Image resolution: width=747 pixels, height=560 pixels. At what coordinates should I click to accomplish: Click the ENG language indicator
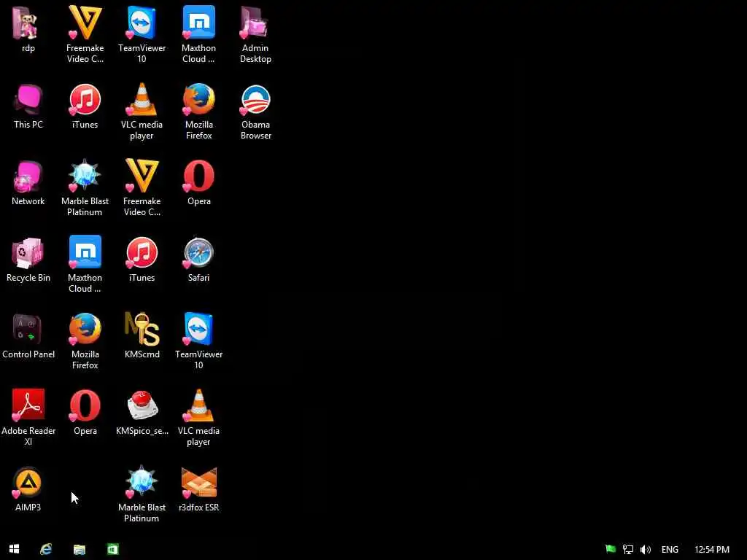click(670, 550)
